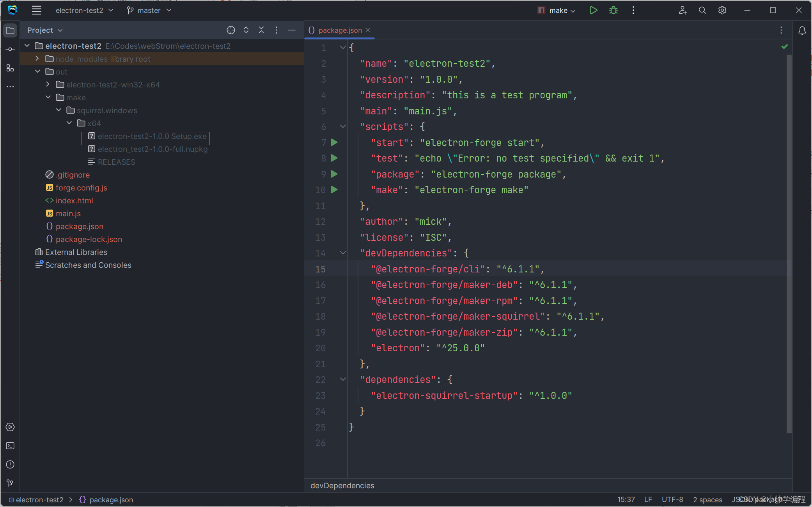
Task: Select opened file locator icon
Action: coord(231,30)
